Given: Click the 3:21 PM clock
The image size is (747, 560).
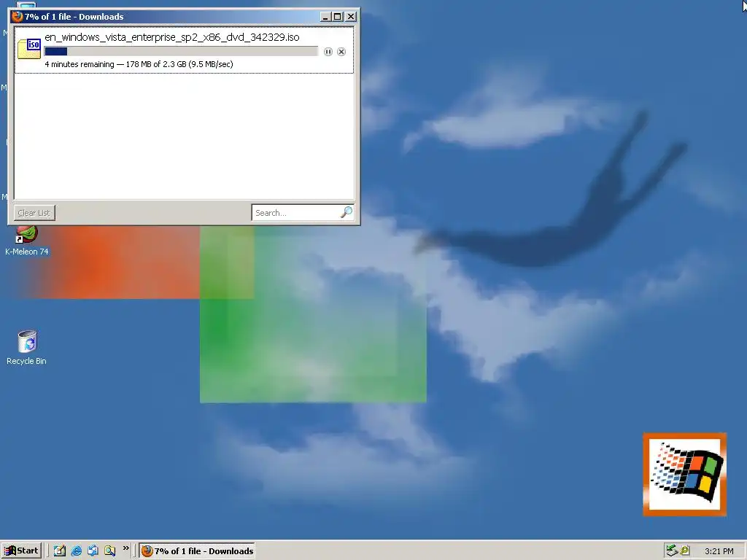Looking at the screenshot, I should coord(719,551).
